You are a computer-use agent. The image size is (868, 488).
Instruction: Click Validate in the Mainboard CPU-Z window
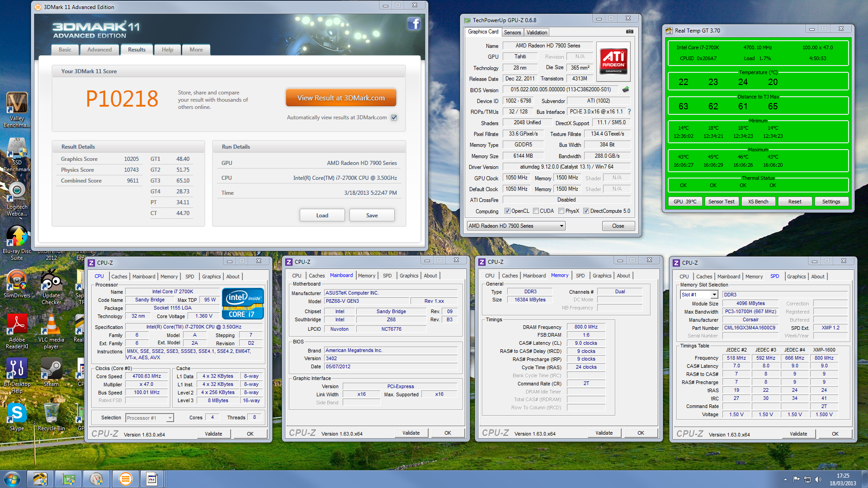tap(411, 433)
